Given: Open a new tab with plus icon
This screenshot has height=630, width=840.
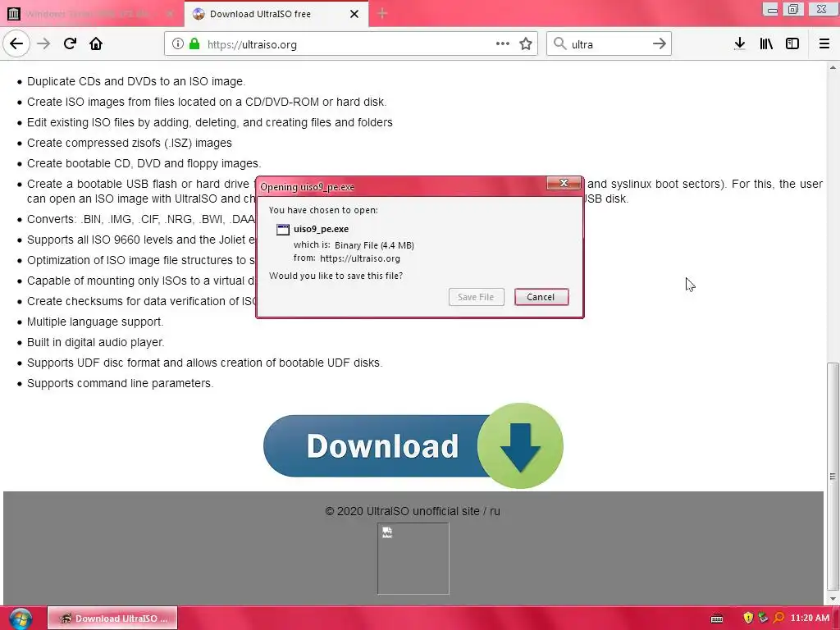Looking at the screenshot, I should 382,13.
